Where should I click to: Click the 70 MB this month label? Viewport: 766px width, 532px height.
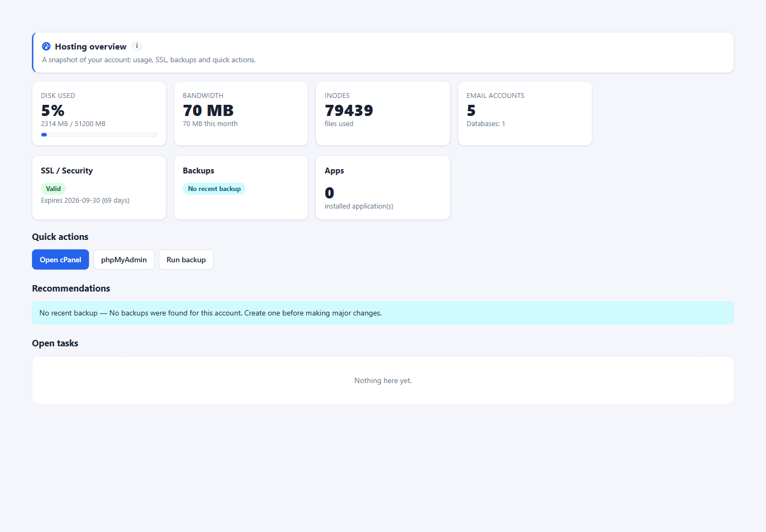point(210,124)
